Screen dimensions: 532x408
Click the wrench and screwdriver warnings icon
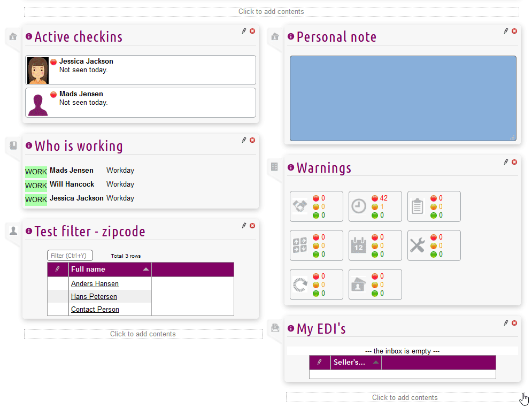coord(418,245)
